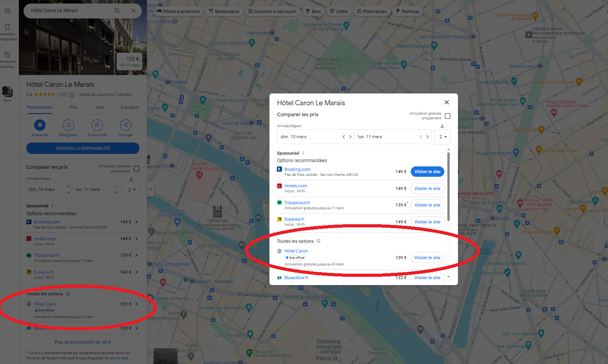Open En savoir plus link
The height and width of the screenshot is (364, 608).
click(x=117, y=358)
